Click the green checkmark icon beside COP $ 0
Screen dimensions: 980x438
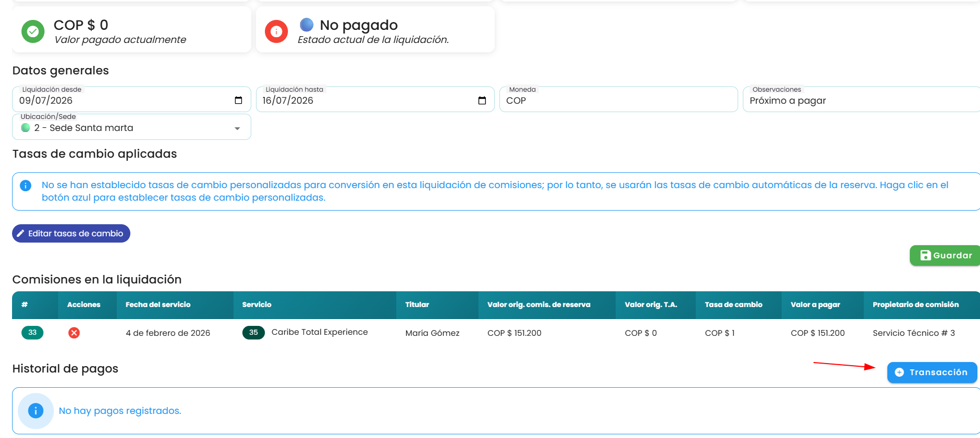[33, 31]
